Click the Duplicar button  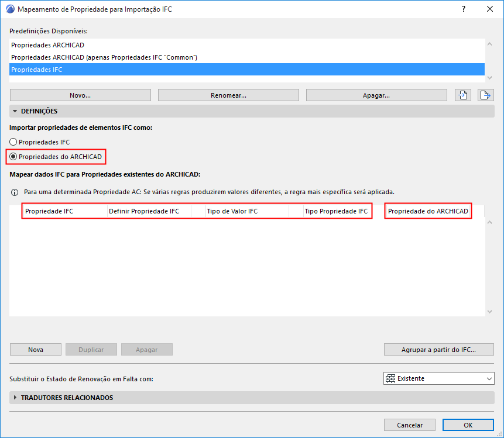point(91,350)
